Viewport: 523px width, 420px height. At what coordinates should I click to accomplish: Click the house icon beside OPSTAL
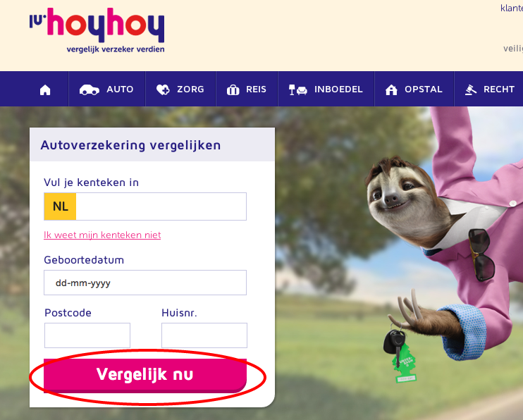(391, 89)
